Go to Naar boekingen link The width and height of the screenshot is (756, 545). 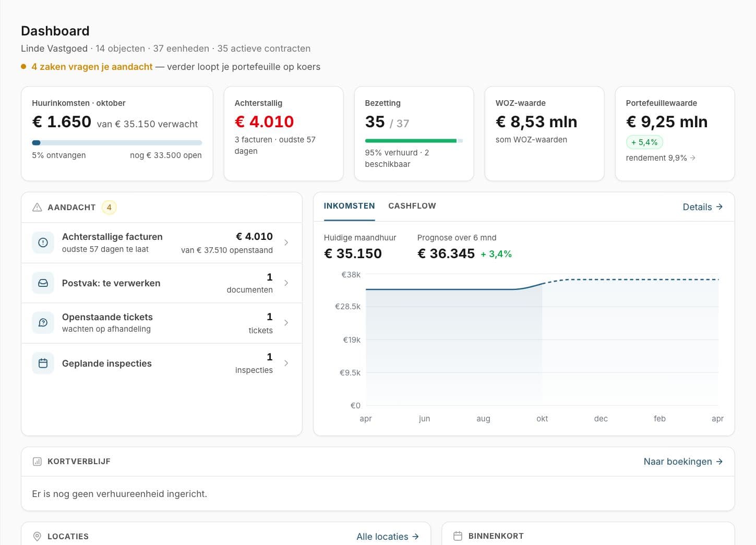[x=683, y=462]
